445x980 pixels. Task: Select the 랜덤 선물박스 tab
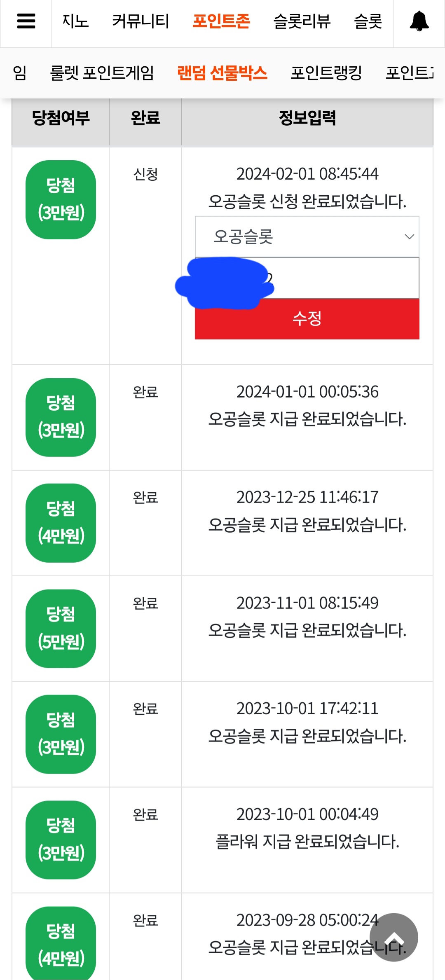click(x=222, y=73)
